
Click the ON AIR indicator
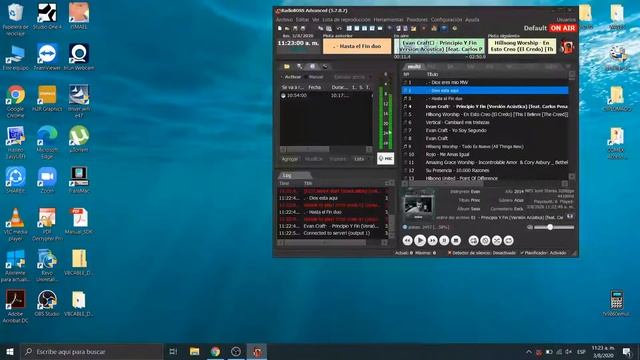[x=562, y=28]
